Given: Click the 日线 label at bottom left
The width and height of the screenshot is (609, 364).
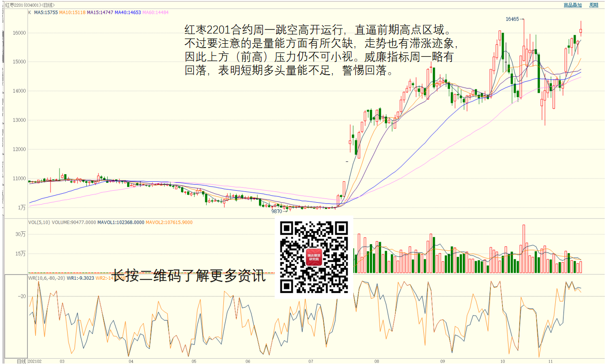Looking at the screenshot, I should point(22,361).
